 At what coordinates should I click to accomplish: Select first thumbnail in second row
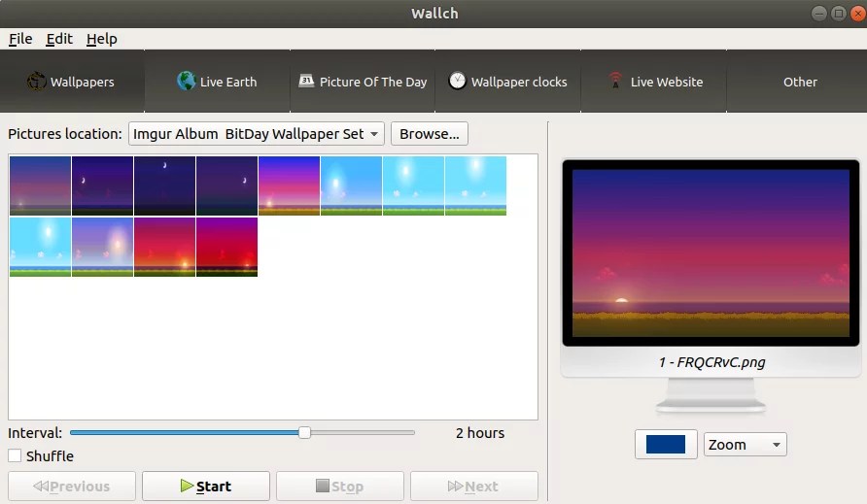click(x=41, y=247)
